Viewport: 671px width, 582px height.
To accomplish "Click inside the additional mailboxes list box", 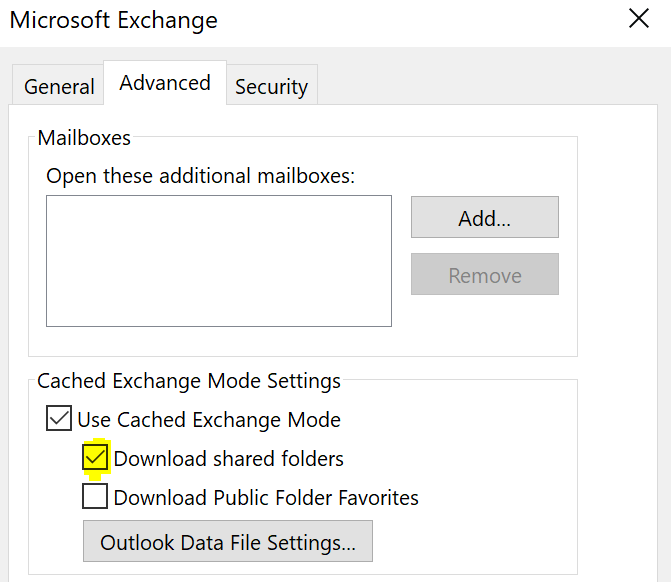I will (x=219, y=261).
